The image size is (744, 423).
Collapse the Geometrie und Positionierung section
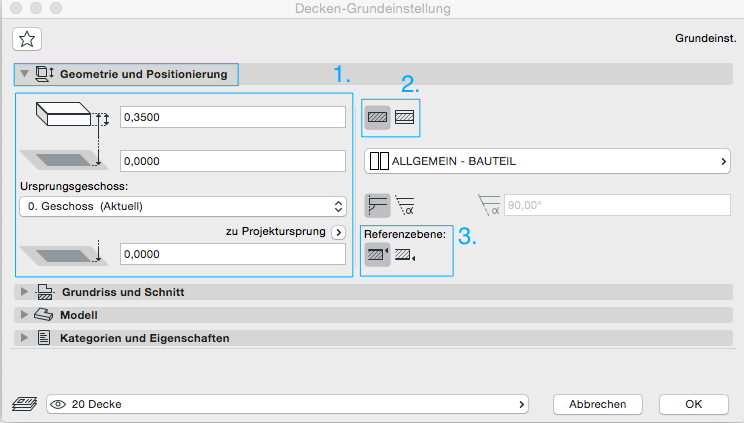pyautogui.click(x=24, y=74)
